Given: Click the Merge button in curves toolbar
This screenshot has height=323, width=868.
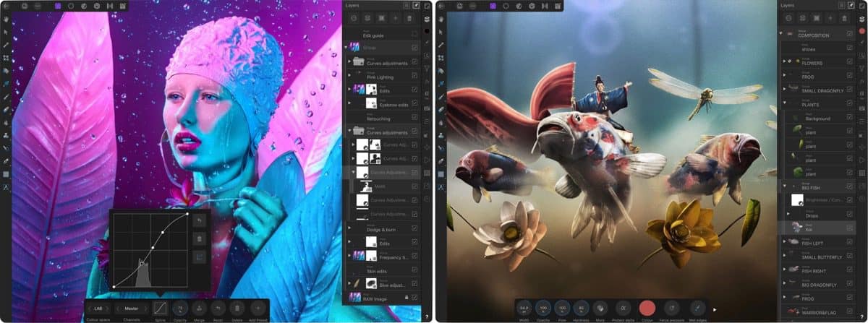Looking at the screenshot, I should [198, 308].
